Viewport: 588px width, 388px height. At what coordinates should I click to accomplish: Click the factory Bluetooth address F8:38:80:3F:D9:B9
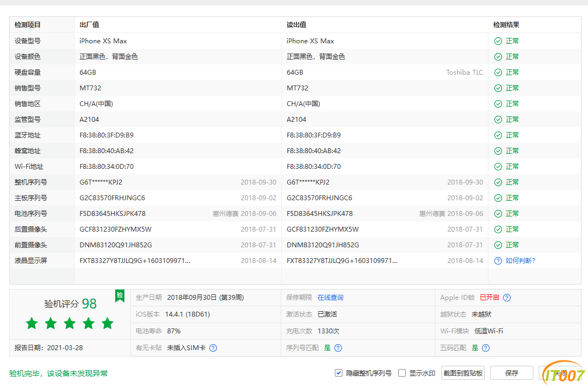(107, 135)
